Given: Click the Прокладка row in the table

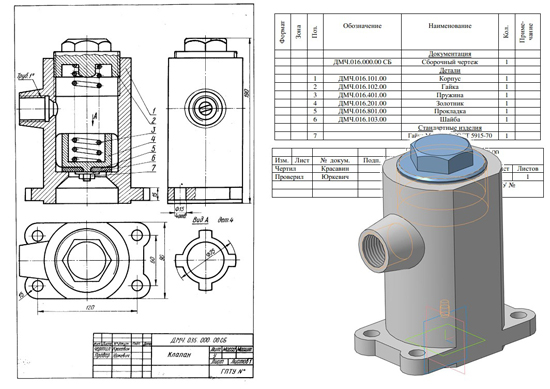Looking at the screenshot, I should [407, 111].
